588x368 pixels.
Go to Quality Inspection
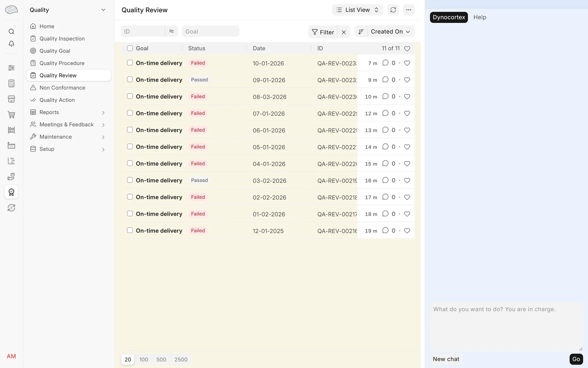tap(69, 39)
